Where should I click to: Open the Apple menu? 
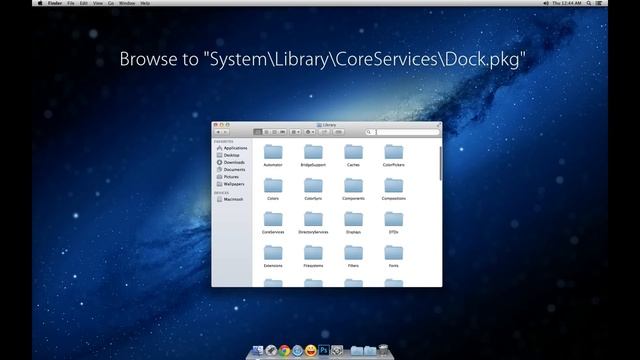click(x=40, y=3)
